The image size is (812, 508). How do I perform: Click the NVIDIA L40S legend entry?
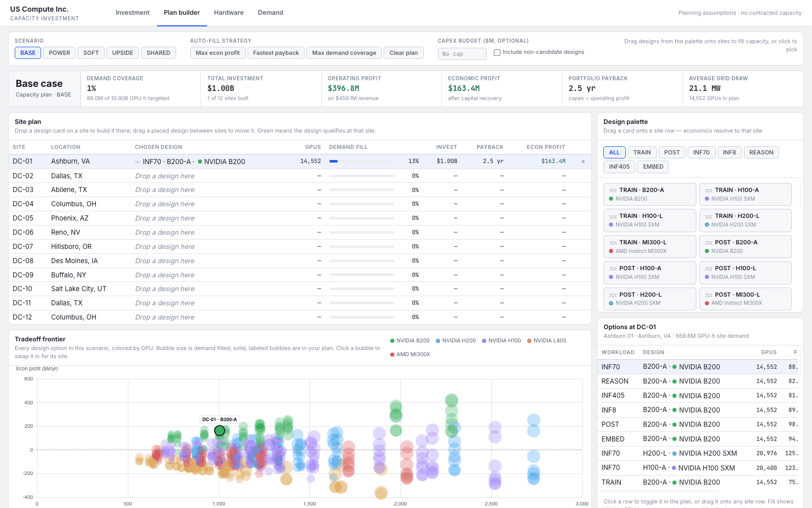pos(547,341)
